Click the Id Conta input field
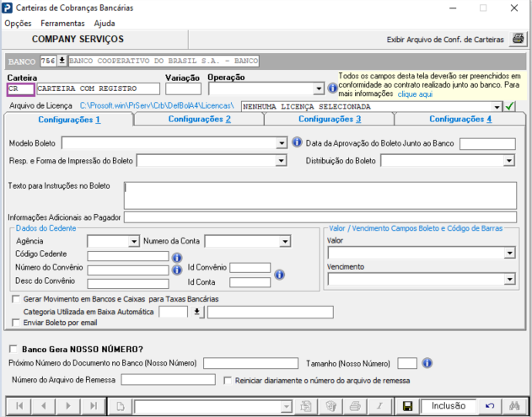The height and width of the screenshot is (417, 532). [250, 282]
